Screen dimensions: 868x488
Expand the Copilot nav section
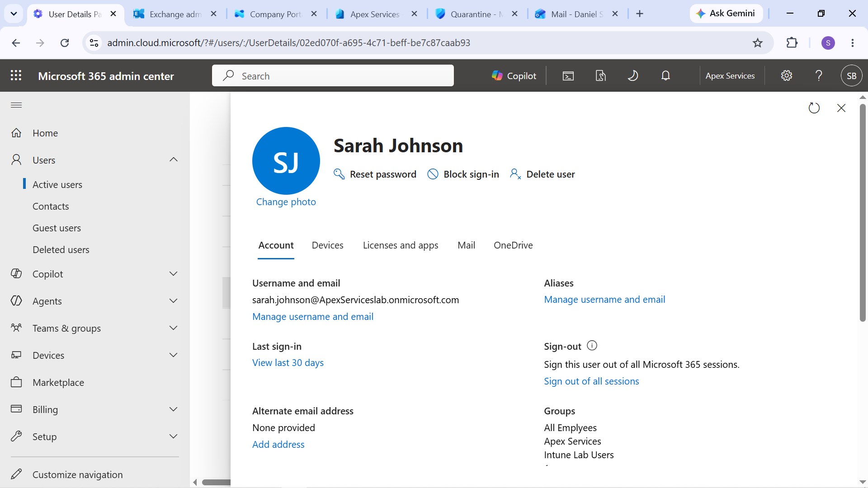pos(174,274)
